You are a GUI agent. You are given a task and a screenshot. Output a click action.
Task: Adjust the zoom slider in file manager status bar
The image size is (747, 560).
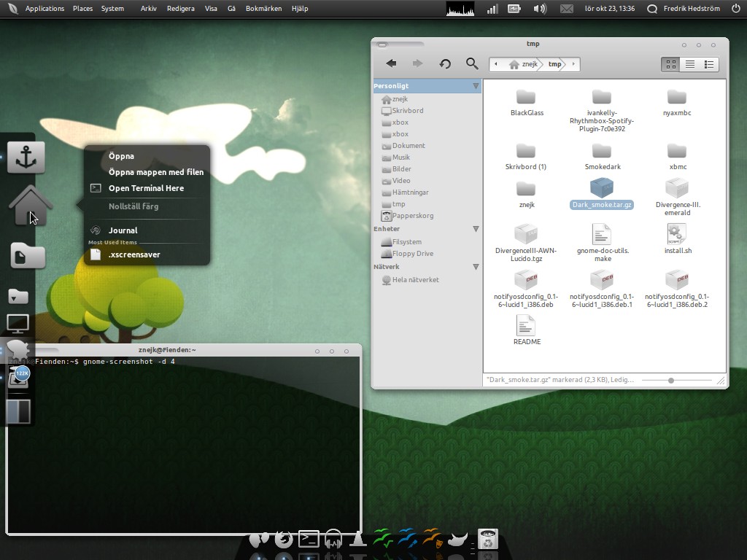pyautogui.click(x=671, y=381)
